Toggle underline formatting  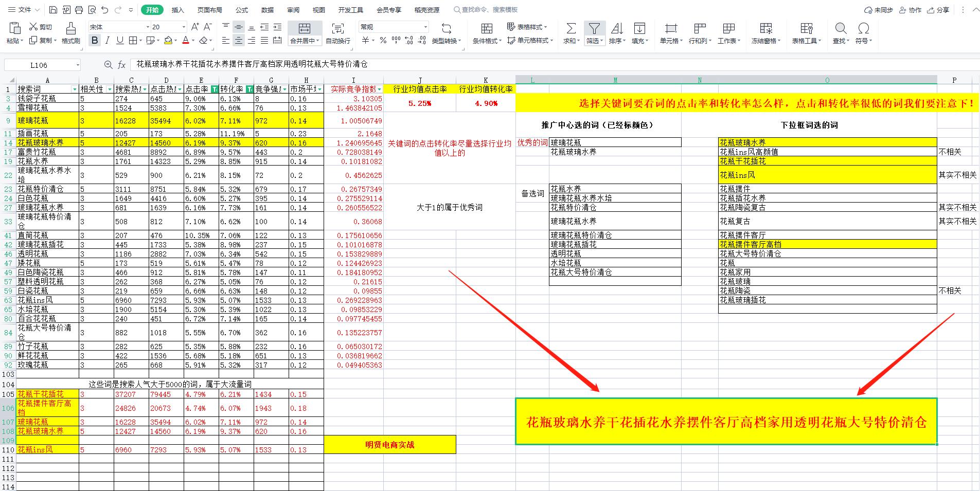coord(119,41)
